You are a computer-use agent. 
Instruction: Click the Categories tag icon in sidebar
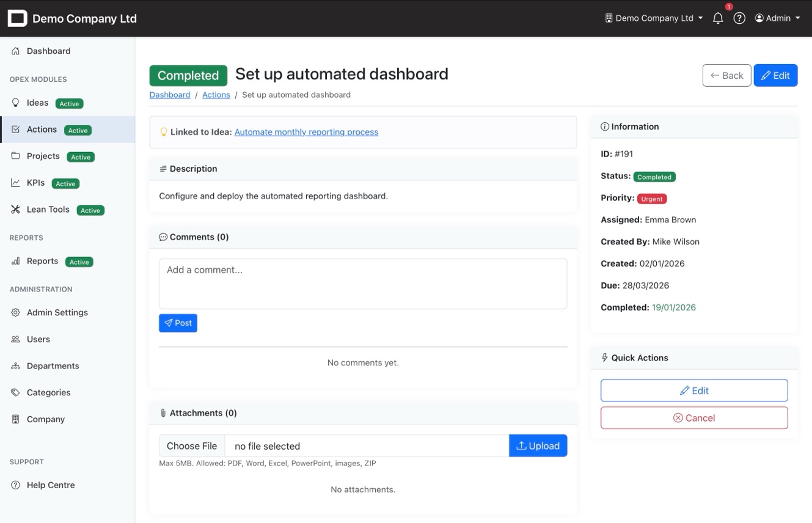[16, 392]
